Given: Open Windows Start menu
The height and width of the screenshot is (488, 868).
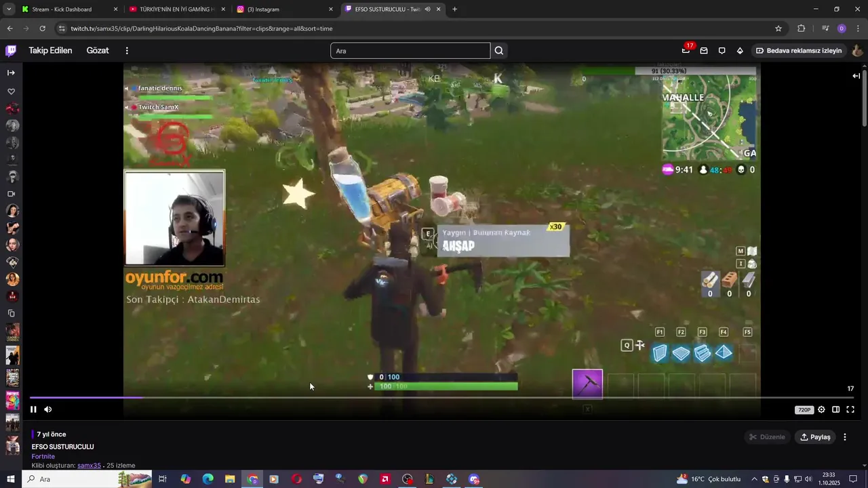Looking at the screenshot, I should (x=11, y=479).
